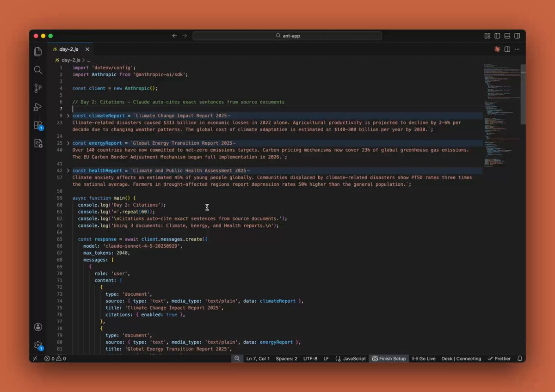Screen dimensions: 555x392
Task: Open the Customize Layout icon
Action: point(487,36)
